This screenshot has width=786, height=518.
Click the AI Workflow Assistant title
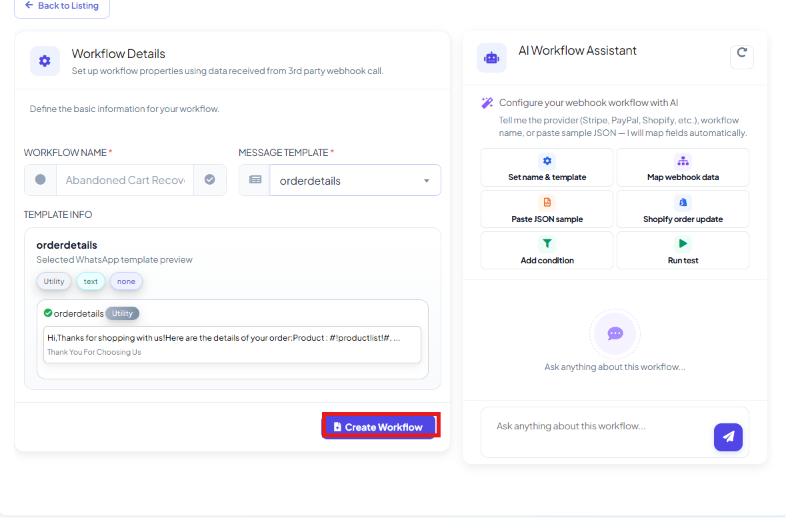tap(577, 51)
